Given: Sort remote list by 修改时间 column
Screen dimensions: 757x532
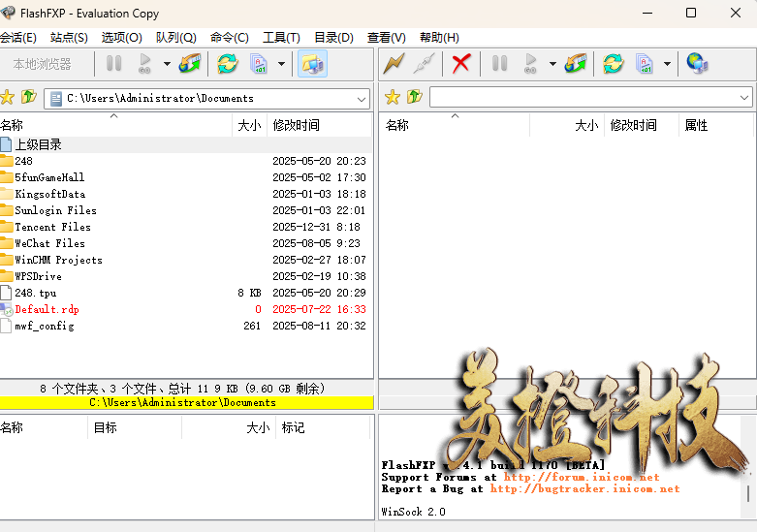Looking at the screenshot, I should click(642, 125).
